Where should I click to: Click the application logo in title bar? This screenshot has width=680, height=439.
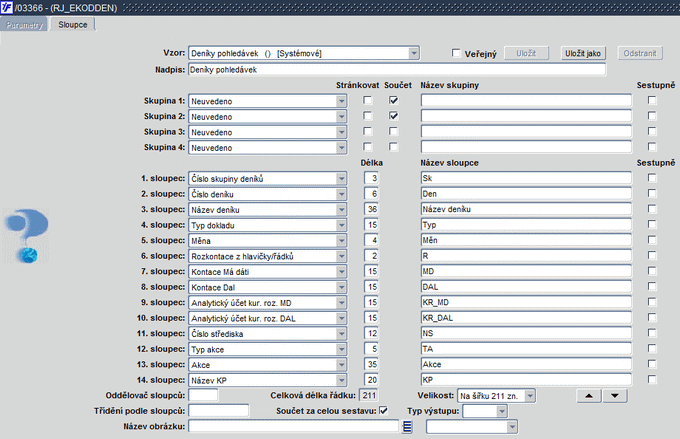pyautogui.click(x=7, y=7)
